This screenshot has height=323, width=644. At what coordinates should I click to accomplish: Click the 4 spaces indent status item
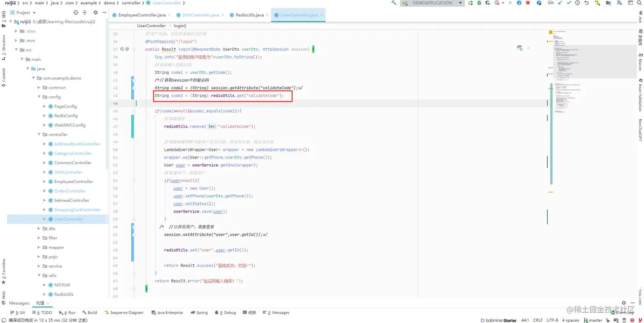click(570, 320)
